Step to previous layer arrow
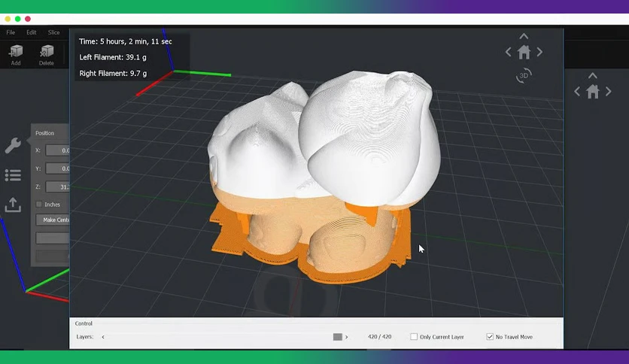629x364 pixels. (103, 337)
